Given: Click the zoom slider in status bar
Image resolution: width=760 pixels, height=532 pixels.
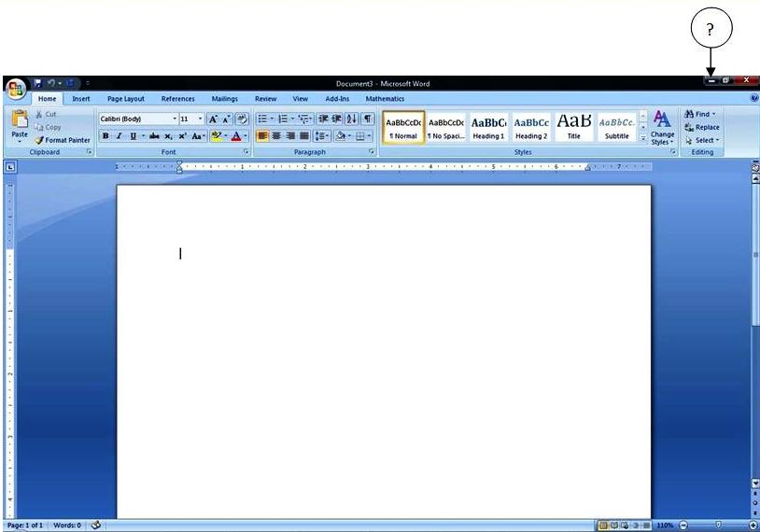Looking at the screenshot, I should pyautogui.click(x=718, y=525).
